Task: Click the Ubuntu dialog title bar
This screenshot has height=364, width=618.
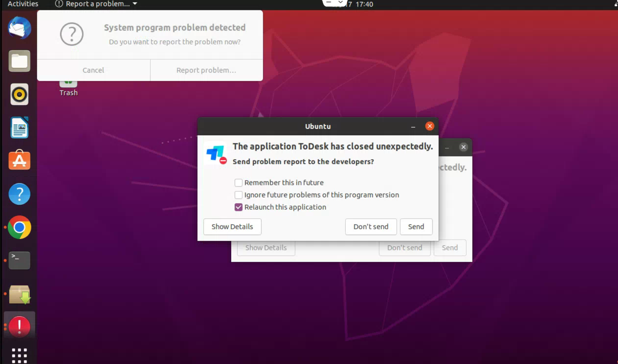Action: pyautogui.click(x=318, y=126)
